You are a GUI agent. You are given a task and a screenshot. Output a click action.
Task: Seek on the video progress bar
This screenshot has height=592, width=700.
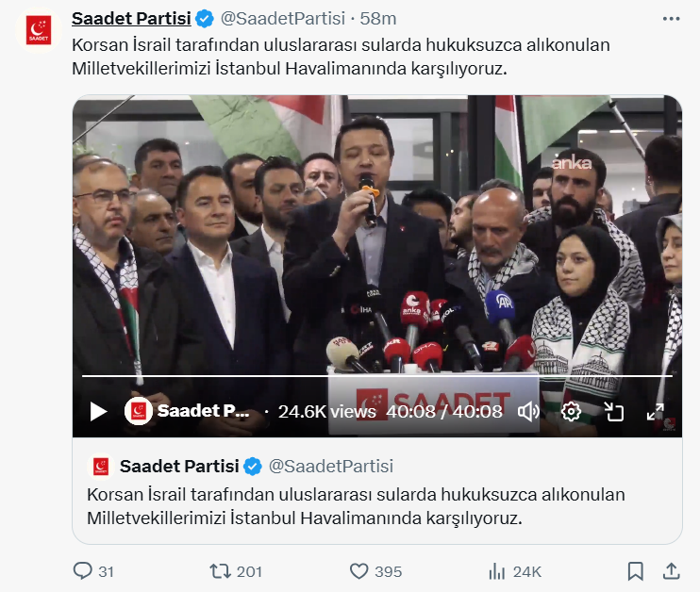pos(377,376)
